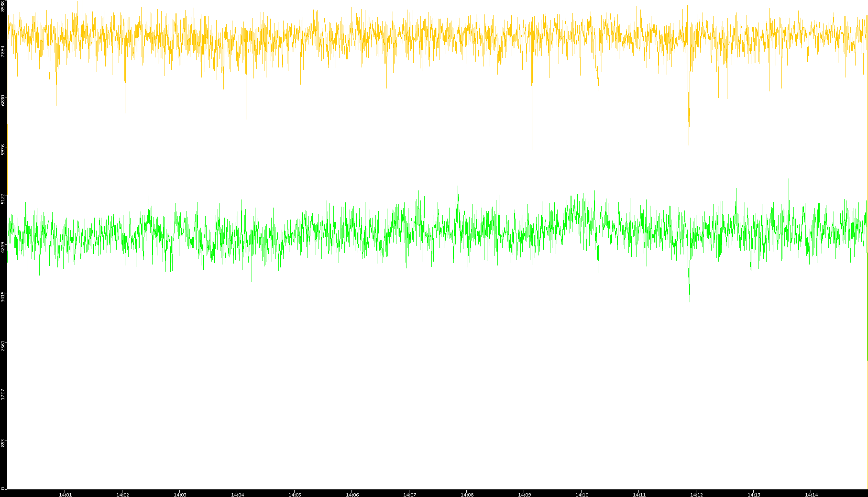Click the 14:12 time axis label
Screen dimensions: 868x497
point(696,494)
